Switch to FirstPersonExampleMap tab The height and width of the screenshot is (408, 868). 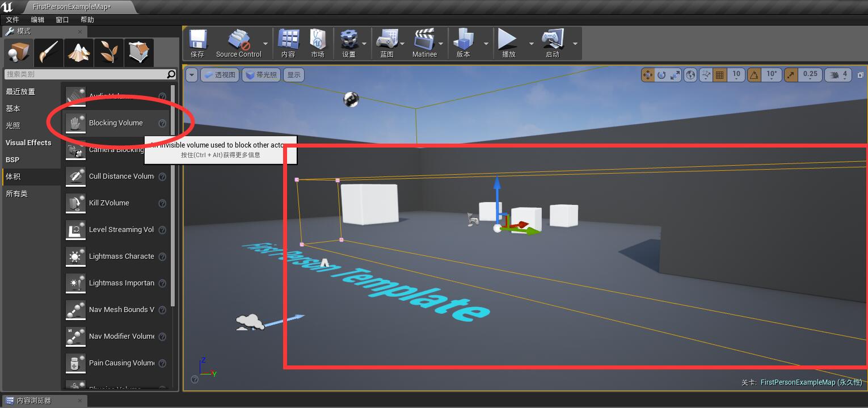pyautogui.click(x=79, y=7)
